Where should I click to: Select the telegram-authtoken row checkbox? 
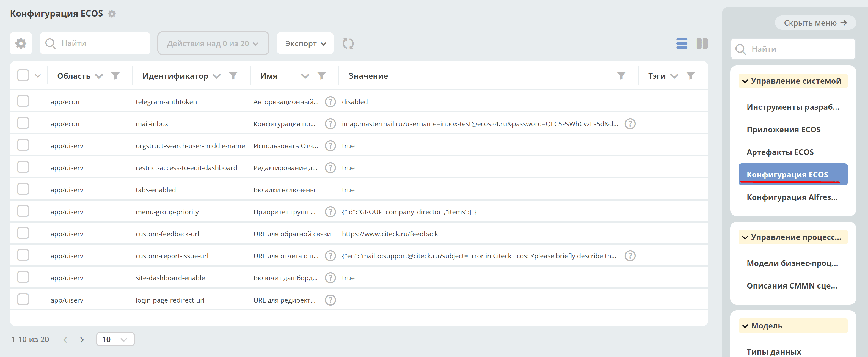pos(23,101)
